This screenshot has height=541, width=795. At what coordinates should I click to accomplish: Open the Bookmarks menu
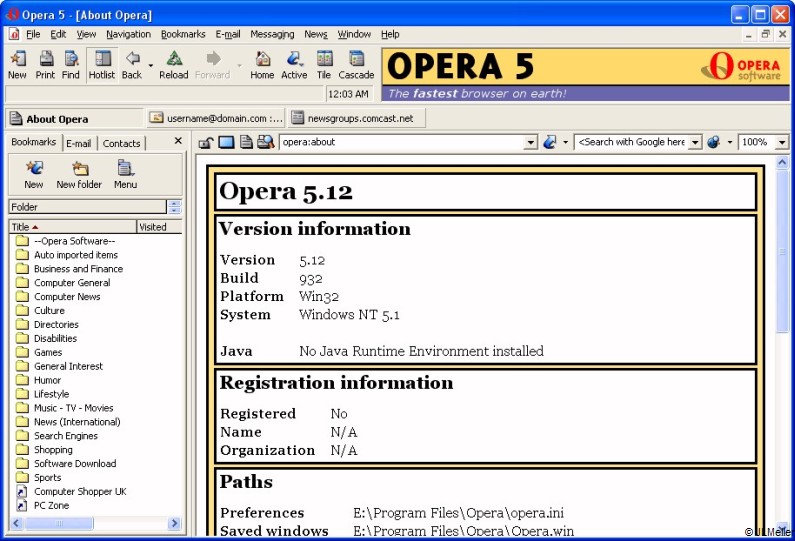(183, 34)
